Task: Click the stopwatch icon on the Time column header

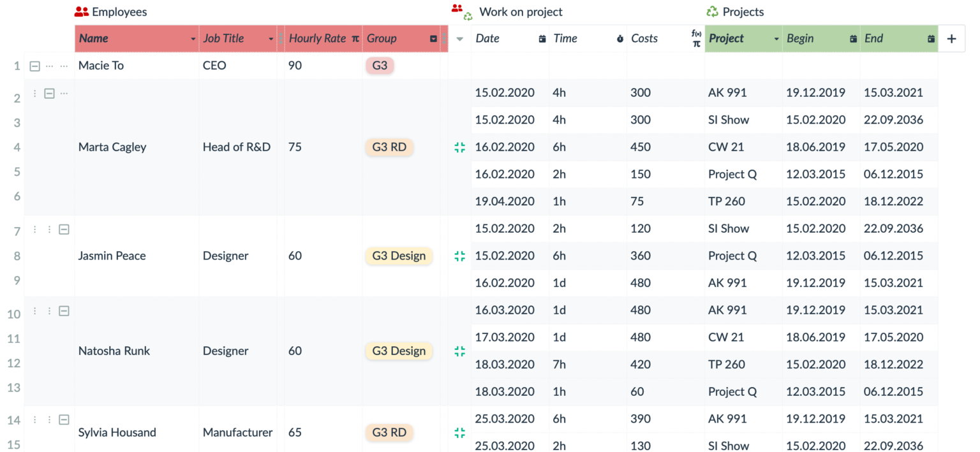Action: [x=620, y=38]
